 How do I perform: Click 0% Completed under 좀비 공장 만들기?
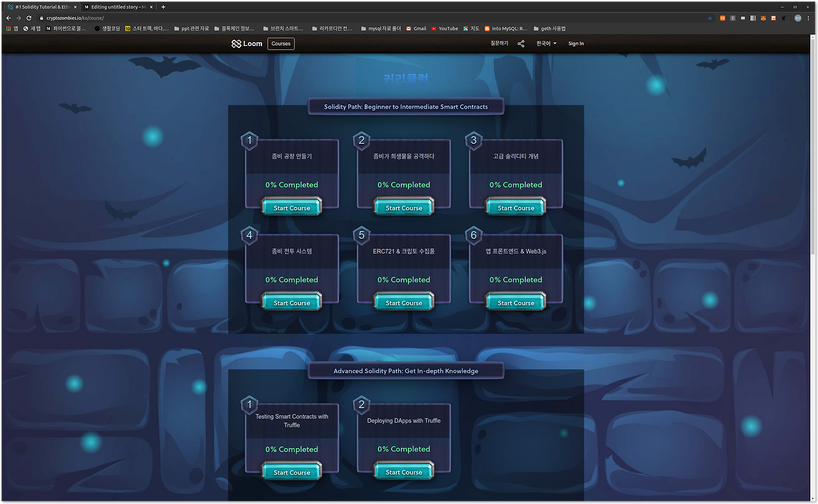tap(291, 185)
